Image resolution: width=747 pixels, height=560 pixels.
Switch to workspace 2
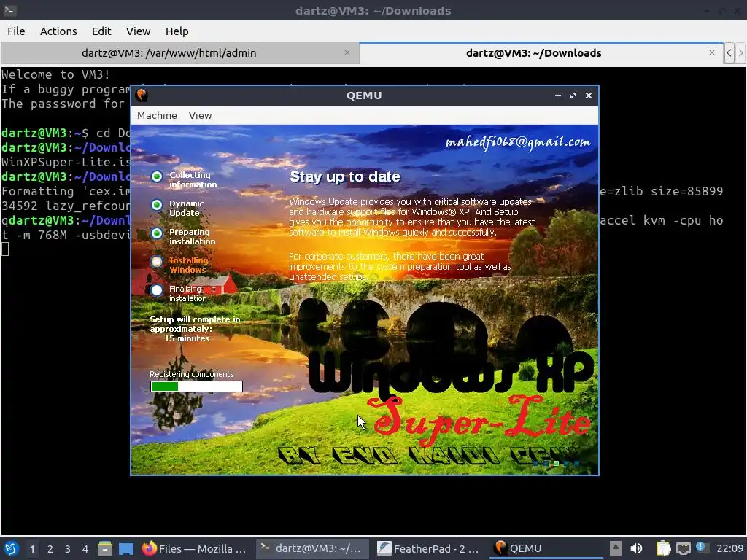[x=50, y=548]
